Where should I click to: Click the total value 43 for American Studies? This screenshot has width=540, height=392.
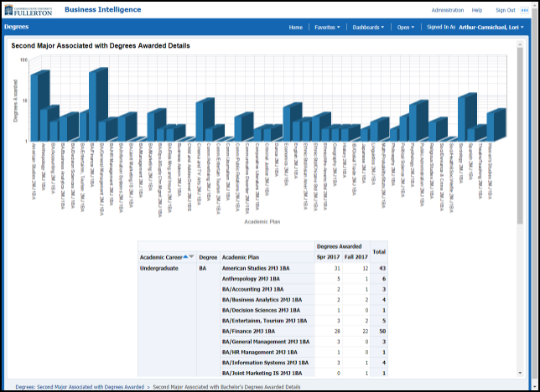click(382, 268)
